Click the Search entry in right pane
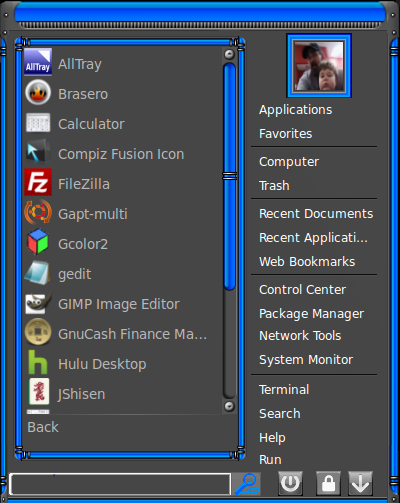The image size is (400, 503). pos(280,414)
